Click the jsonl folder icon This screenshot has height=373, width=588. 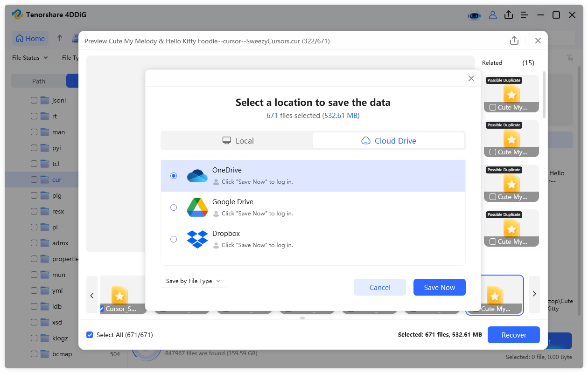click(x=45, y=100)
